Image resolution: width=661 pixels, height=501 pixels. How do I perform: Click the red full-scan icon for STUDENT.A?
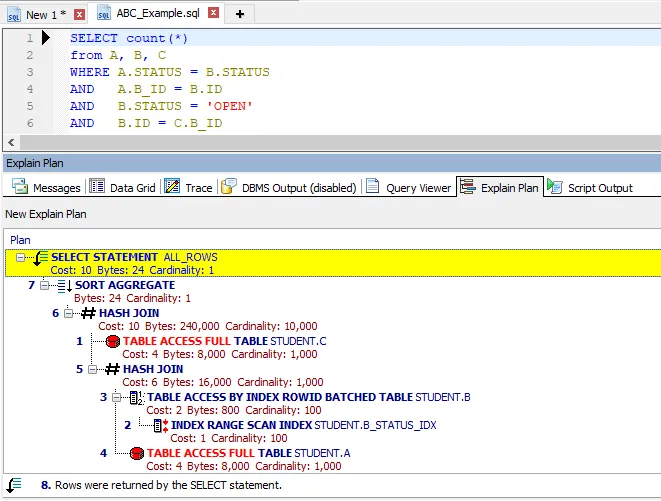point(136,454)
